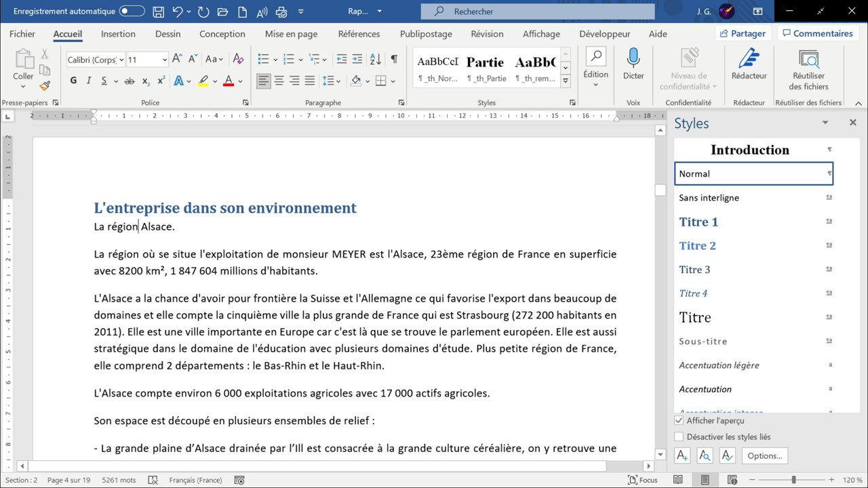The height and width of the screenshot is (488, 868).
Task: Increase font size
Action: 177,60
